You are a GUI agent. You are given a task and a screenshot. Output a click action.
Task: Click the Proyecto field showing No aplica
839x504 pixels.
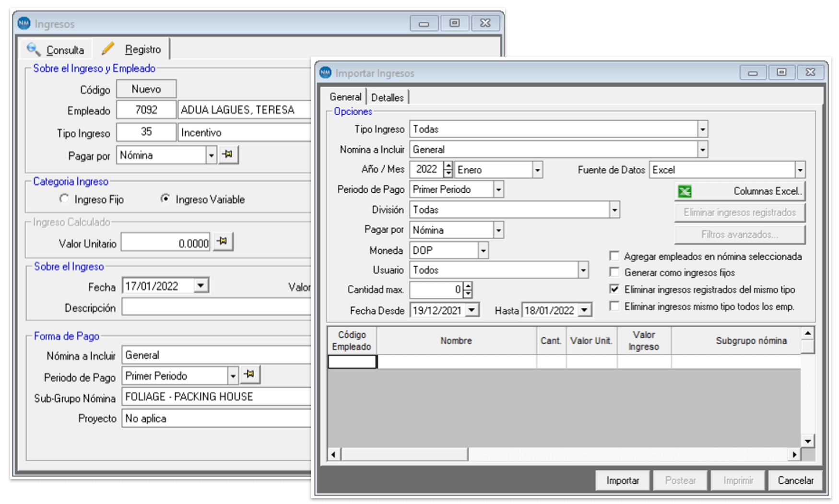click(x=216, y=418)
